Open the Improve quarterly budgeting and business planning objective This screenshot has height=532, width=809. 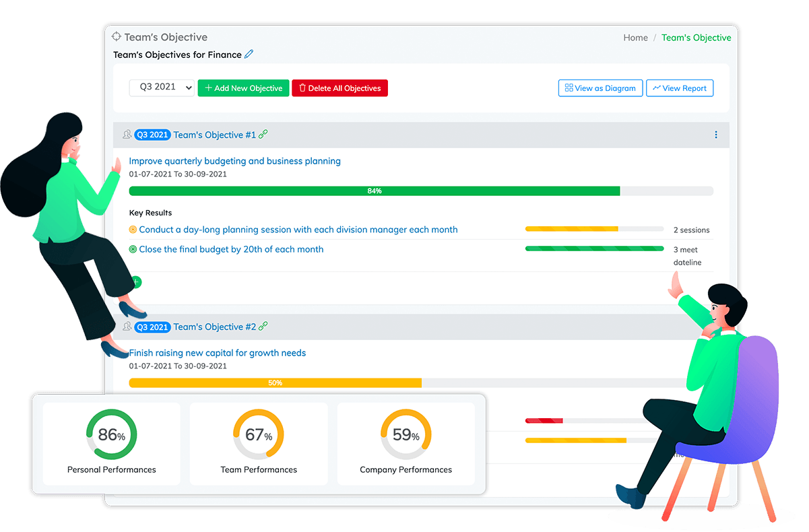[234, 161]
